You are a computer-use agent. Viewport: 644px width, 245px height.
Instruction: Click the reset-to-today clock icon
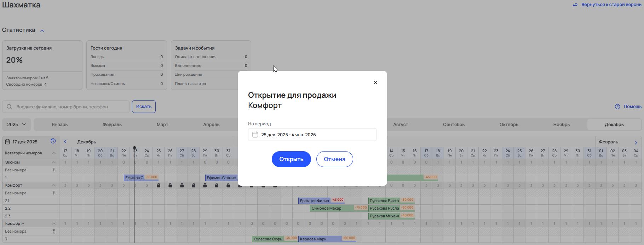click(x=53, y=141)
